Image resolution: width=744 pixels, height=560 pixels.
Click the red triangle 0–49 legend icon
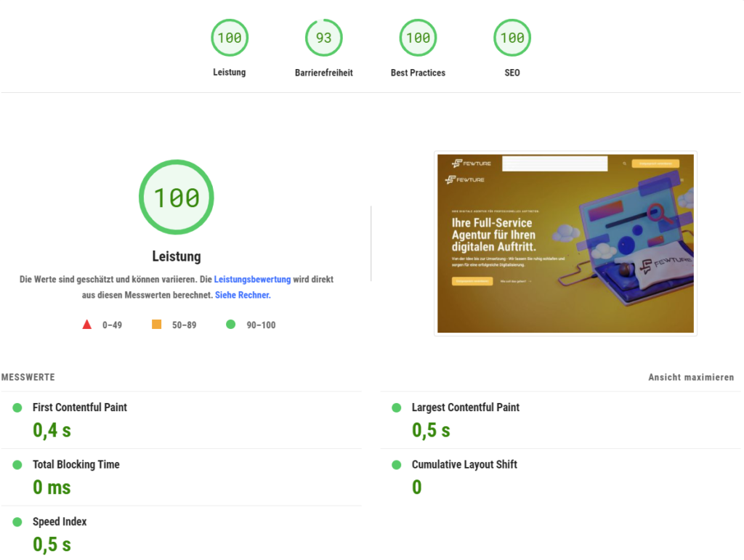click(x=87, y=325)
